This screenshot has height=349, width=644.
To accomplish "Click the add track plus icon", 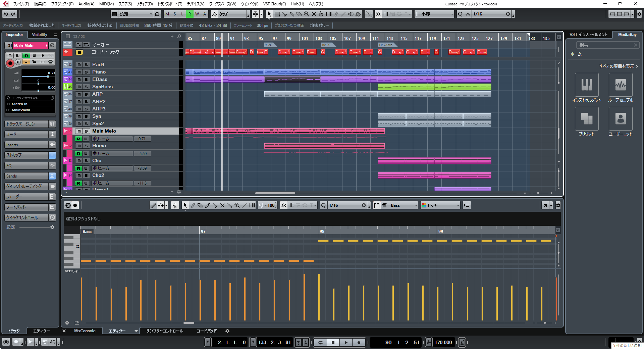I will (x=172, y=36).
